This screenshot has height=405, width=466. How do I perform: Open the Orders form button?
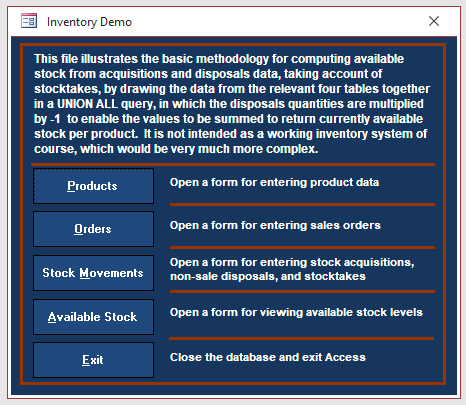(x=93, y=229)
